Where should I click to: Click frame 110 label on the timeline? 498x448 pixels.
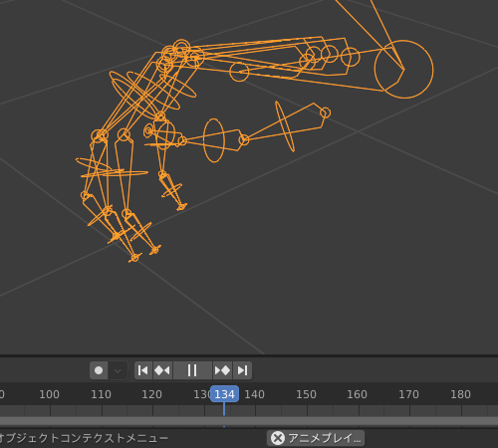tap(101, 394)
